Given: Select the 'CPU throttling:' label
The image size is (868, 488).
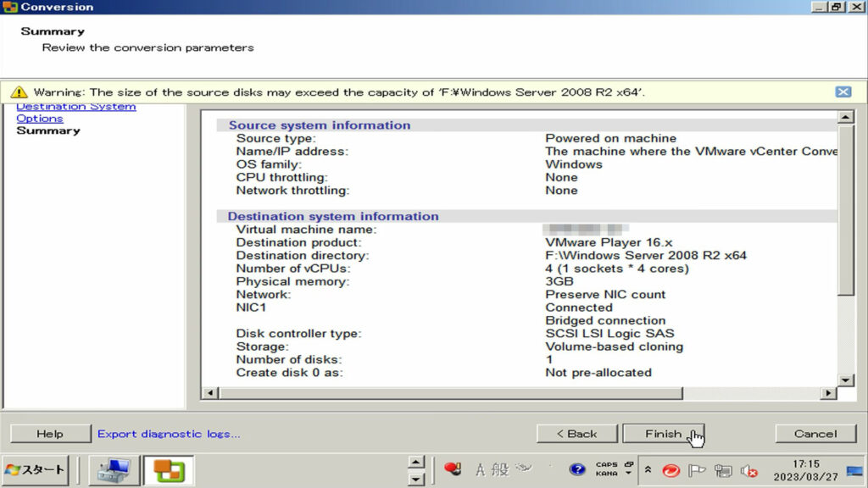Looking at the screenshot, I should click(x=281, y=178).
